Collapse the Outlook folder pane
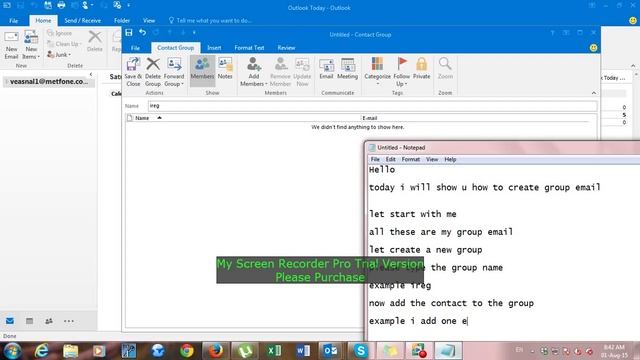640x360 pixels. (x=91, y=74)
